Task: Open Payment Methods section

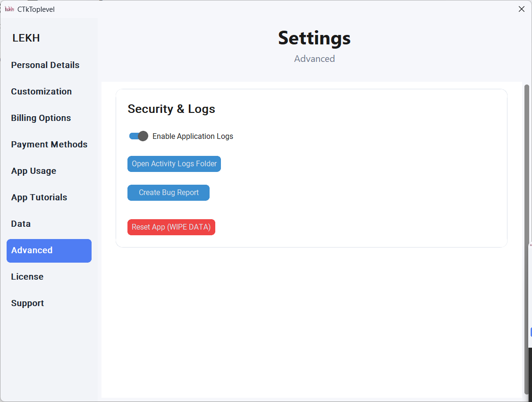Action: tap(49, 144)
